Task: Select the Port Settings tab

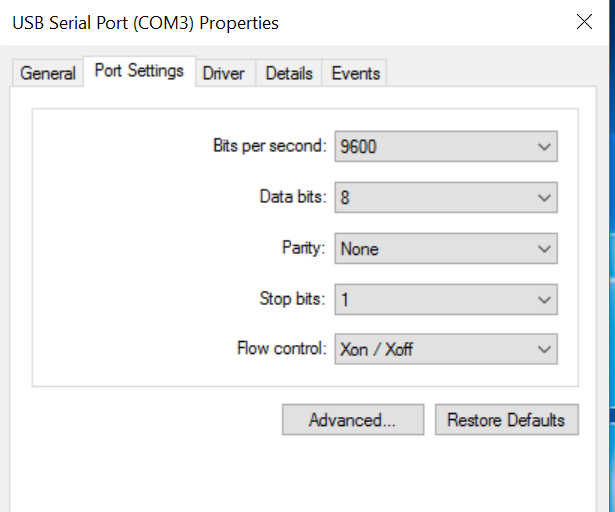Action: (139, 71)
